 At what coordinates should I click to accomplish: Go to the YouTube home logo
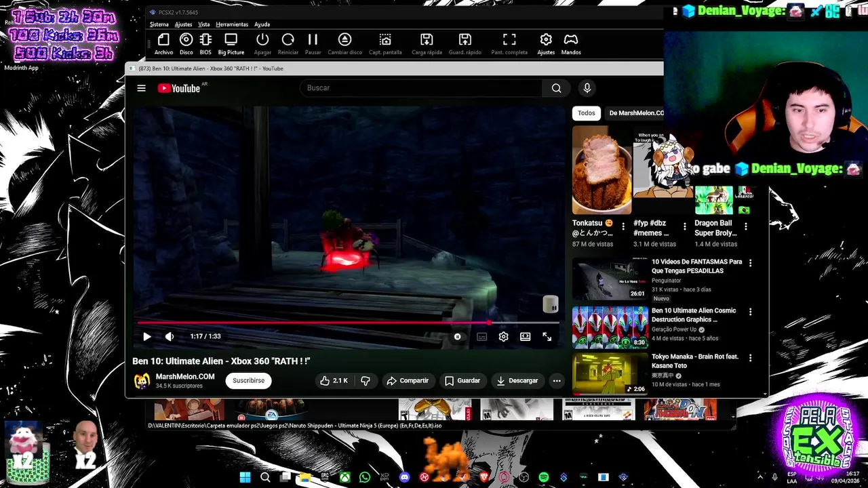[x=179, y=88]
